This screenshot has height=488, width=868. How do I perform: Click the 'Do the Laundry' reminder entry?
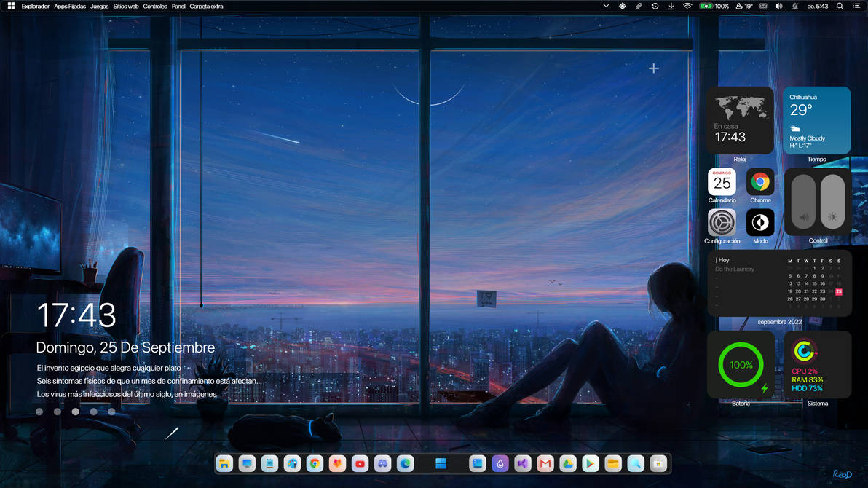click(736, 269)
